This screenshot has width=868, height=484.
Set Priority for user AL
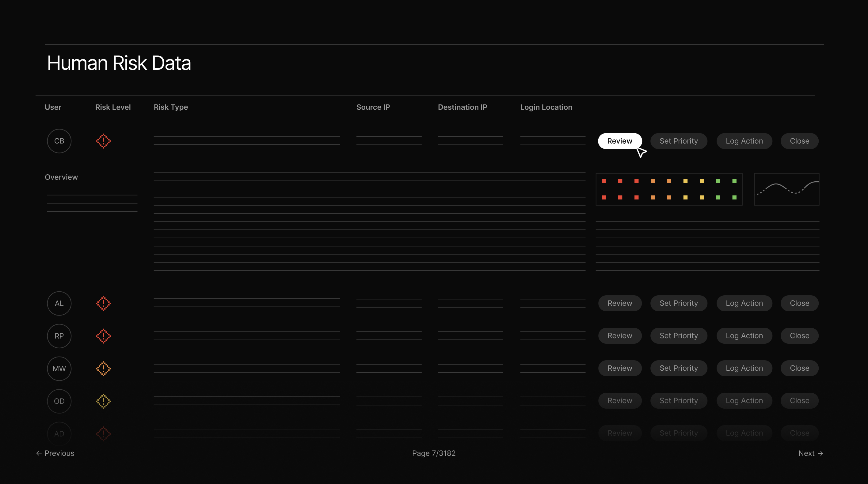tap(678, 303)
